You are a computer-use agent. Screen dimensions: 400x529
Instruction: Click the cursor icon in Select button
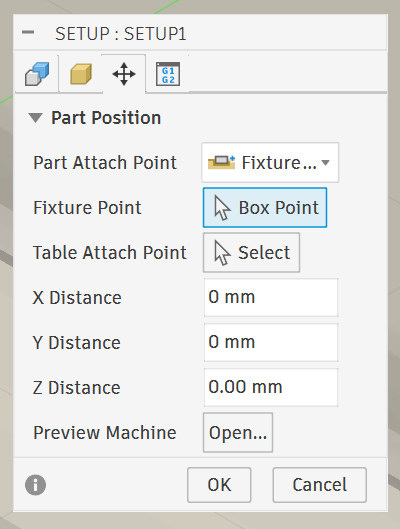[222, 253]
